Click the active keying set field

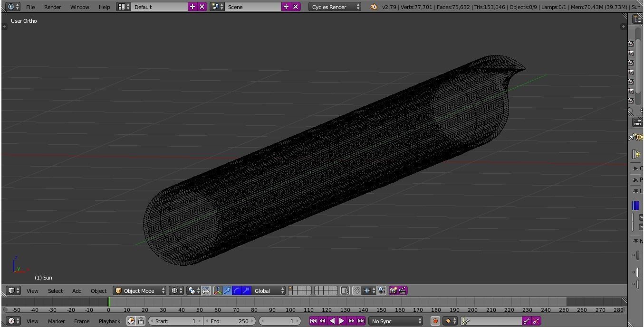coord(491,321)
